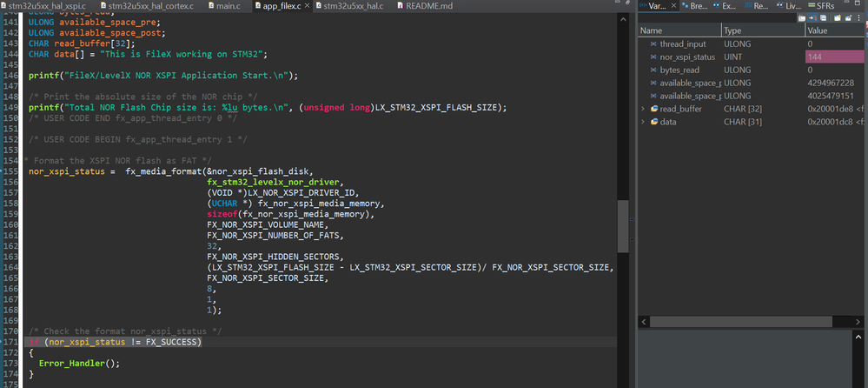This screenshot has height=388, width=868.
Task: Maximize the Variables panel
Action: [858, 3]
